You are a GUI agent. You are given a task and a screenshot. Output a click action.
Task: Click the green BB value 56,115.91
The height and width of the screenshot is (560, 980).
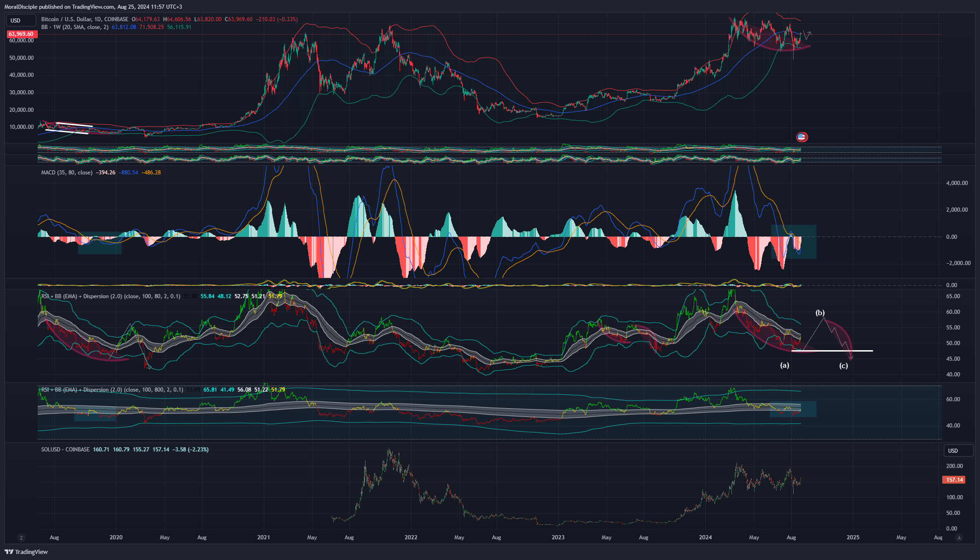[179, 27]
